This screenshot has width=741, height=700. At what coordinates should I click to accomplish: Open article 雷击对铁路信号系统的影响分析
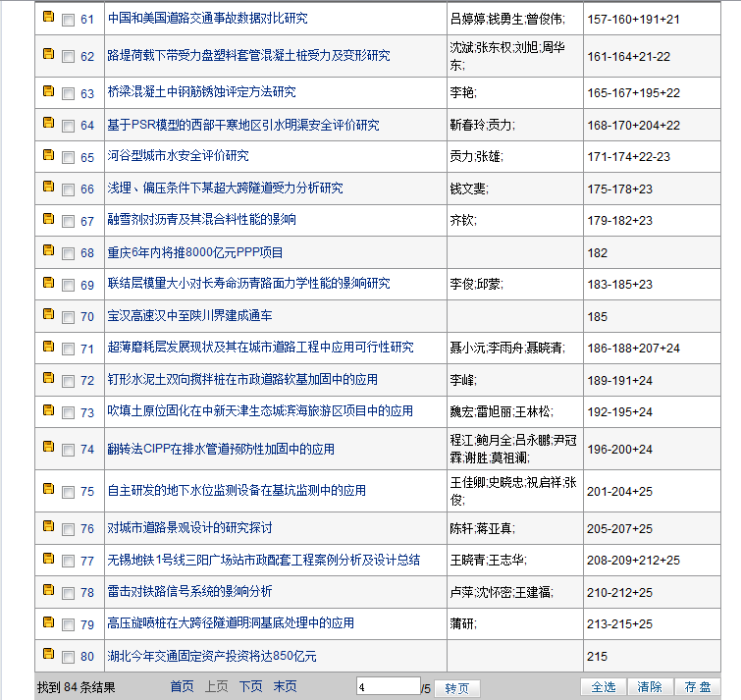[x=189, y=591]
